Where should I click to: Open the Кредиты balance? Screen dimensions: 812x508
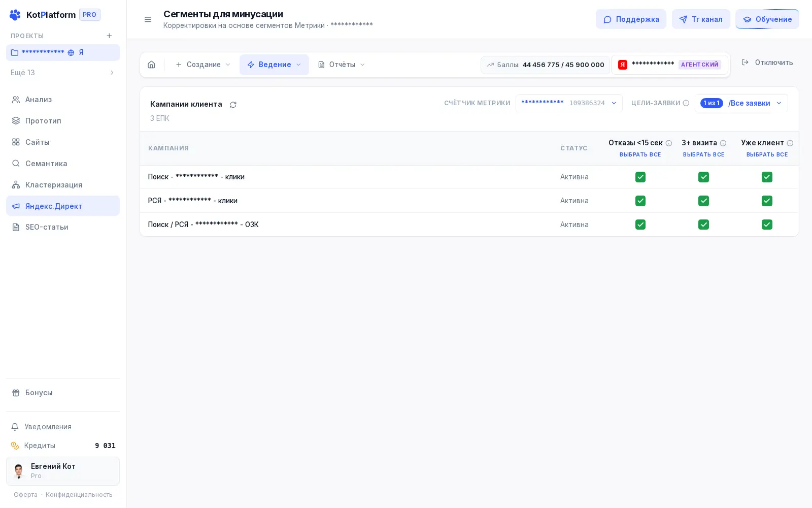tap(63, 446)
